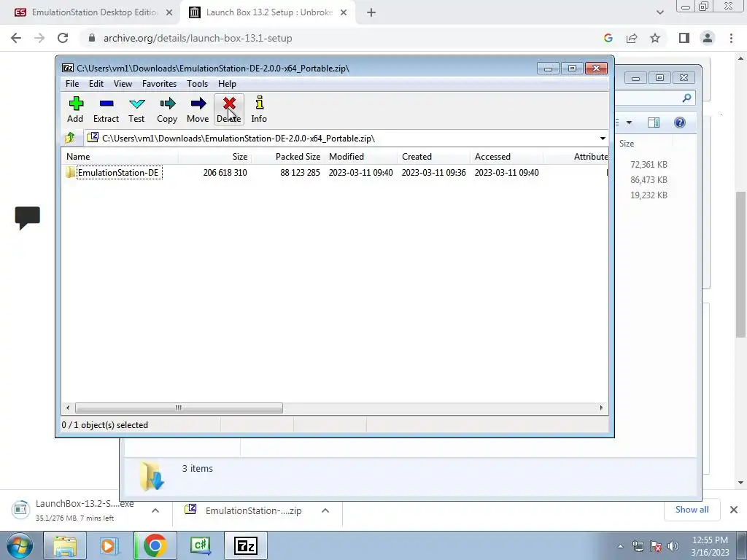The height and width of the screenshot is (560, 747).
Task: Click the C# application taskbar icon
Action: click(x=200, y=545)
